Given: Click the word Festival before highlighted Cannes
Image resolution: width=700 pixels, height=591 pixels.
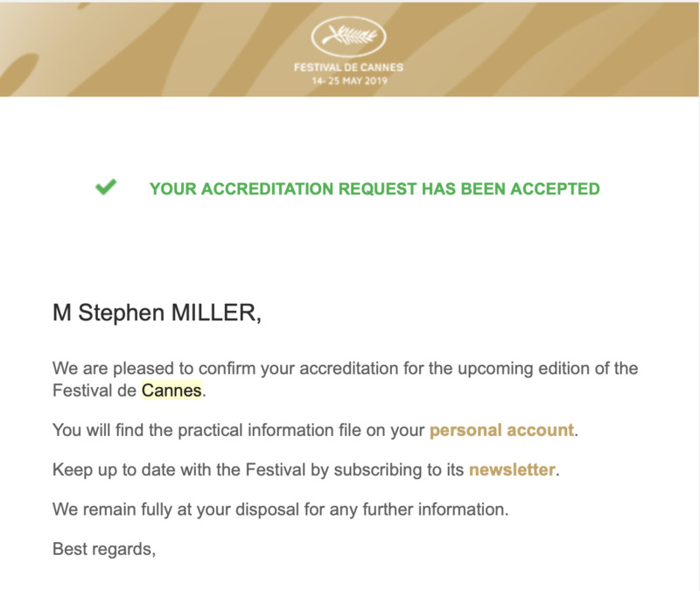Looking at the screenshot, I should (82, 390).
